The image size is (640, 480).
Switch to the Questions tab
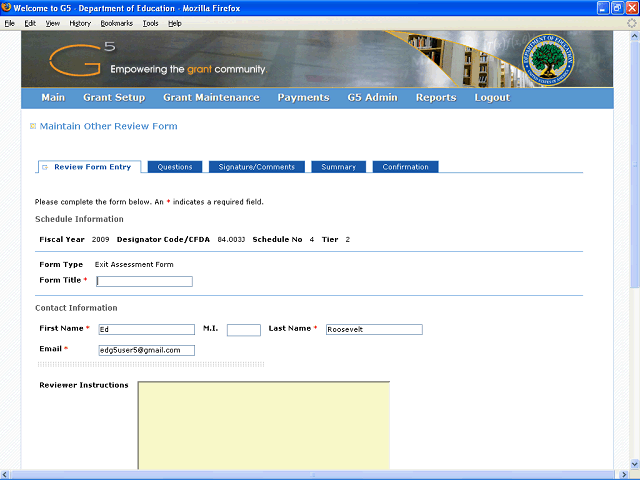175,167
